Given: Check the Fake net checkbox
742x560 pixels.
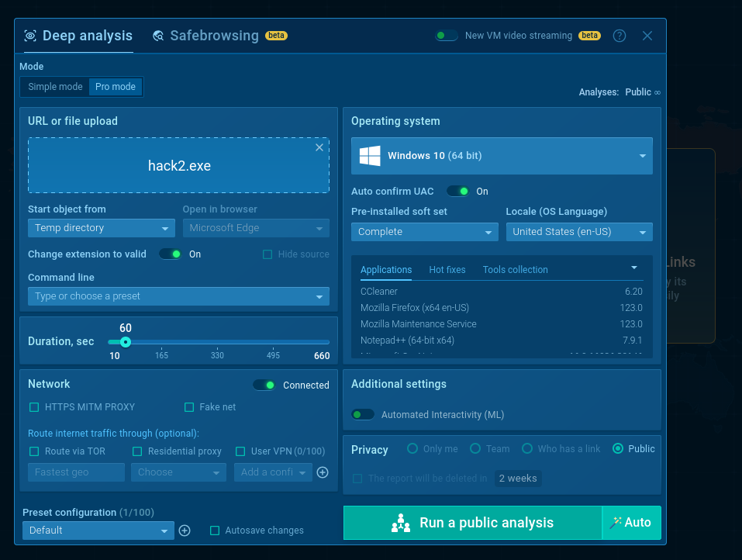Looking at the screenshot, I should [x=189, y=407].
